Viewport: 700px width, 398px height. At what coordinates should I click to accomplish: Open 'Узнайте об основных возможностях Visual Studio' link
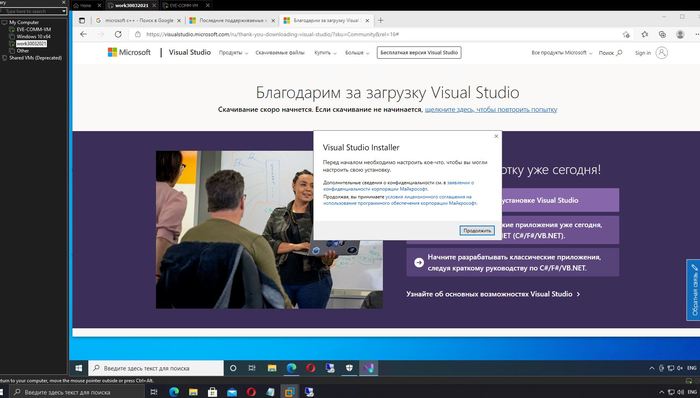[493, 294]
